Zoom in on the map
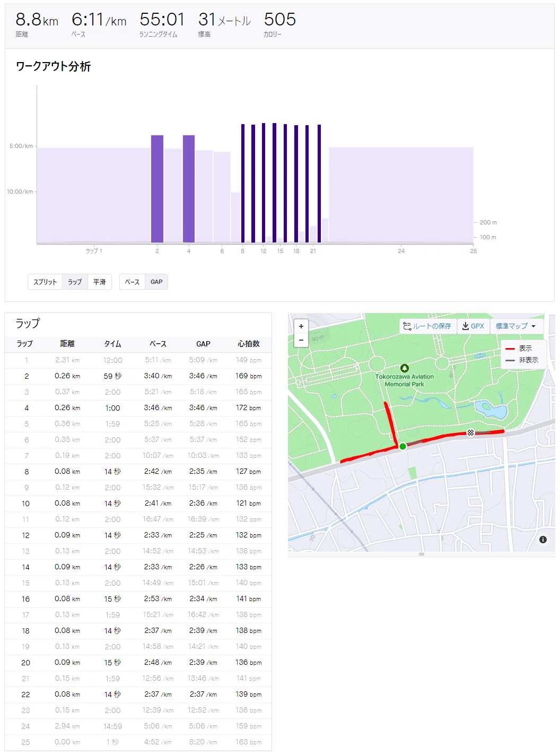This screenshot has width=560, height=755. (x=301, y=326)
